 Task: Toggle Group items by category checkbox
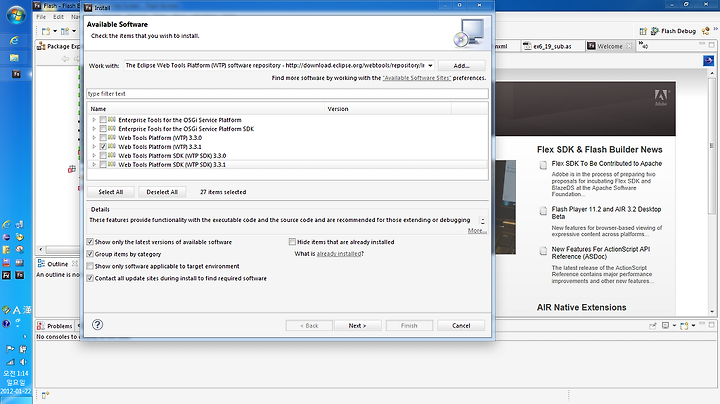pos(90,254)
